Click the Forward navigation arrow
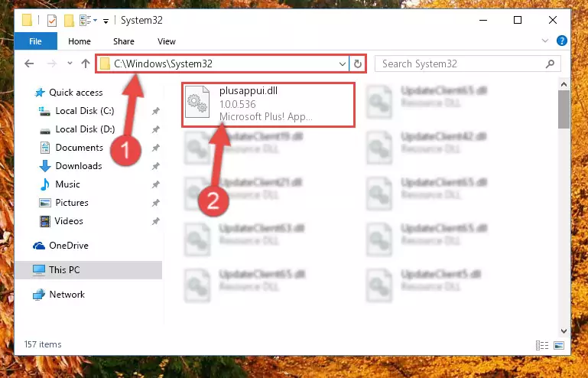 [x=52, y=64]
